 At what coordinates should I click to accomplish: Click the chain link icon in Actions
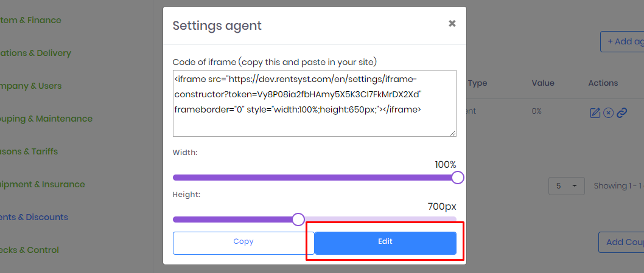pyautogui.click(x=622, y=112)
